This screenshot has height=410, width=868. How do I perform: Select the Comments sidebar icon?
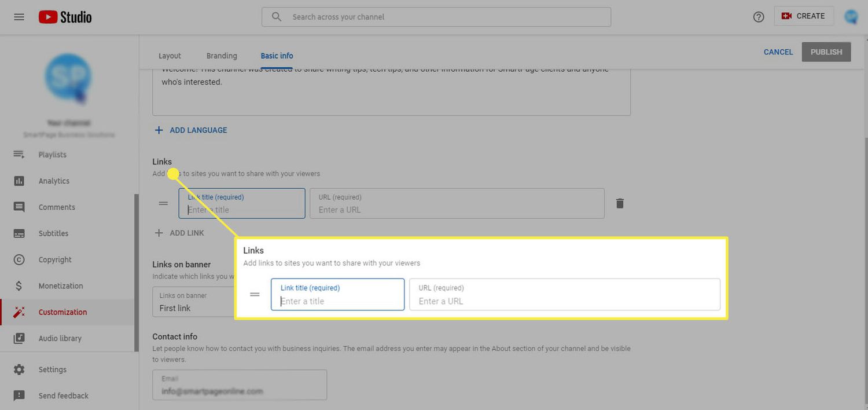56,207
